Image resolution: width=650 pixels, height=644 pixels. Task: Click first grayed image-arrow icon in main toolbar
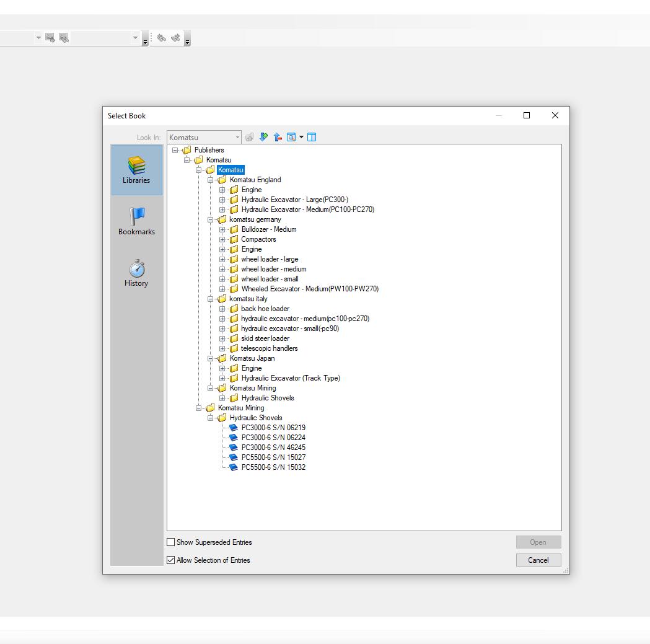[50, 38]
